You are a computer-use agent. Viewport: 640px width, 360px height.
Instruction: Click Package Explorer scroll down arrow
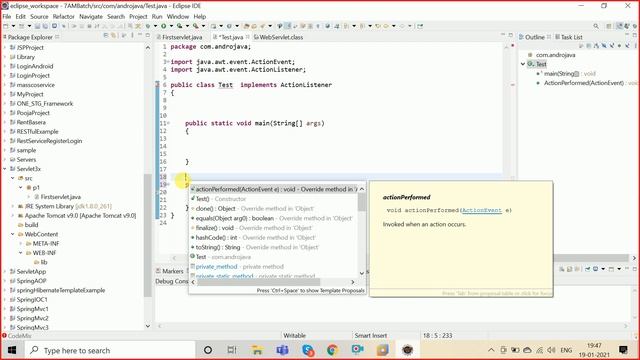pos(148,326)
